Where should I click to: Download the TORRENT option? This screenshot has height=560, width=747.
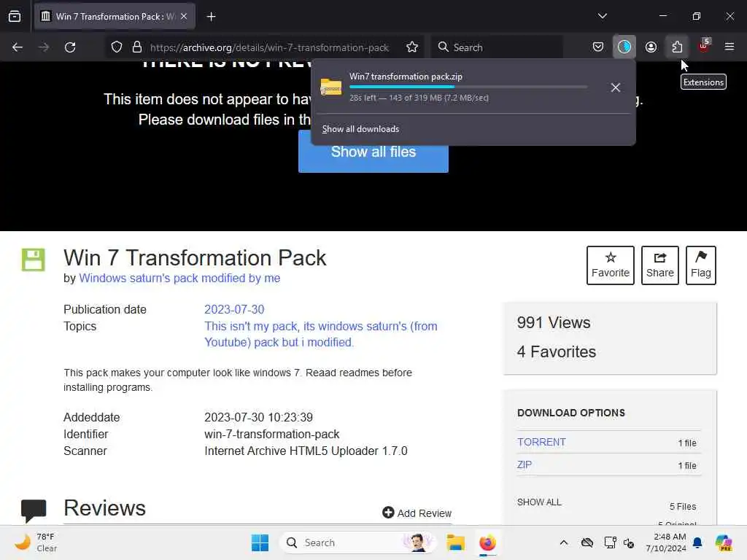click(542, 442)
